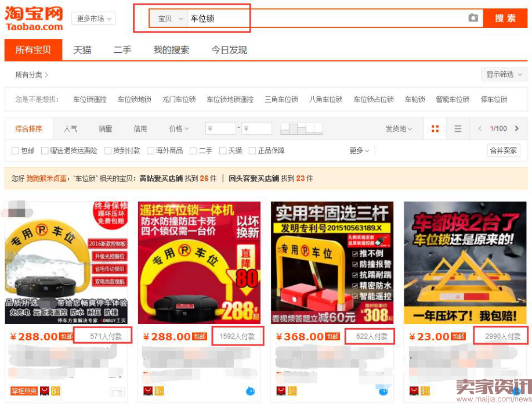532x406 pixels.
Task: Open the 更多市场 dropdown
Action: (x=93, y=19)
